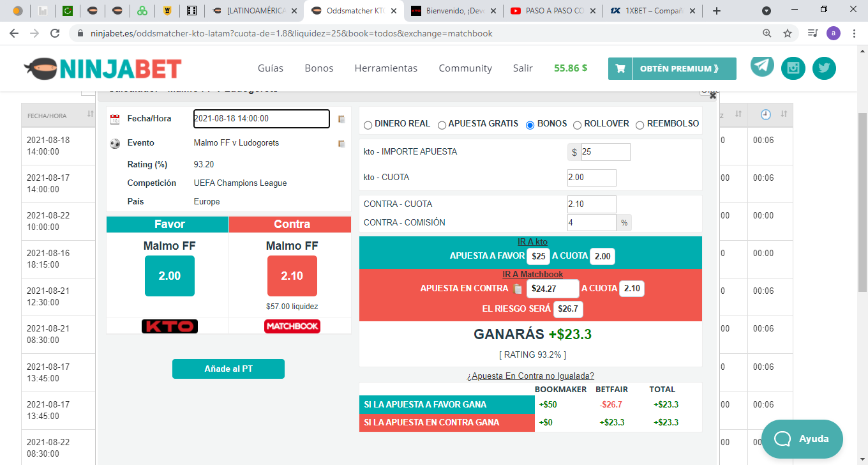The height and width of the screenshot is (465, 868).
Task: Click the kto IMPORTE APUESTA input
Action: tap(605, 152)
